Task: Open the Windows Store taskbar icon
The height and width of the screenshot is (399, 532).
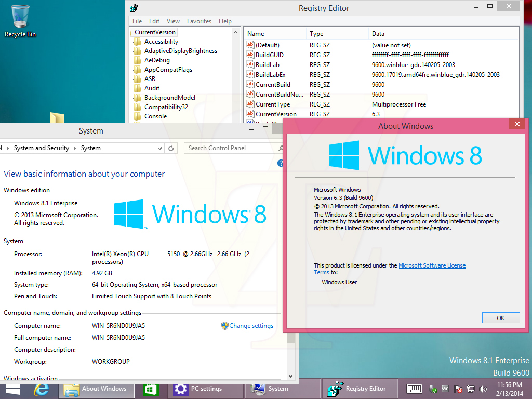Action: 151,389
